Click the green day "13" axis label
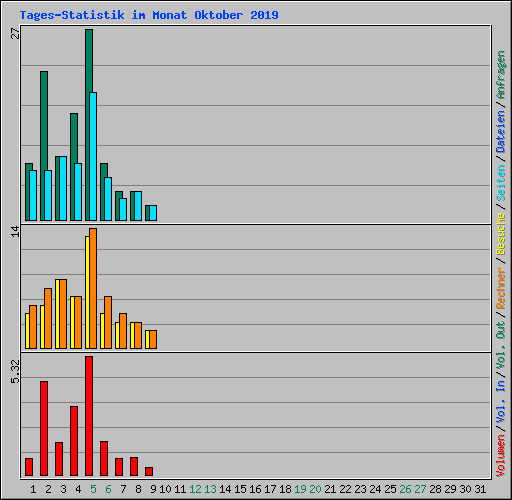The width and height of the screenshot is (512, 500). (210, 489)
